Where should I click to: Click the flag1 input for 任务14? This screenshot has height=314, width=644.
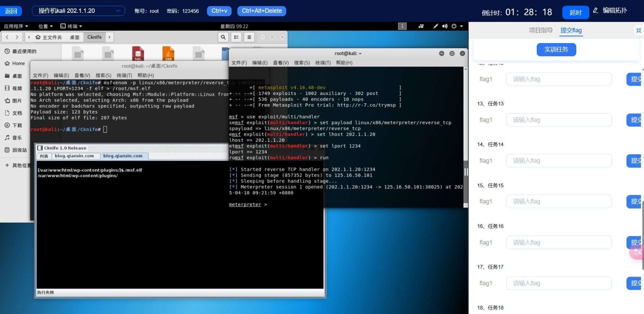(x=559, y=160)
